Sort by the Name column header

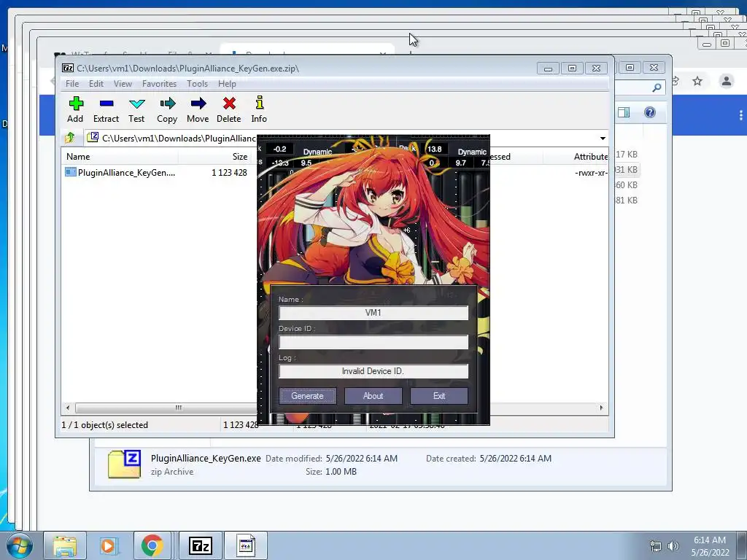click(x=120, y=157)
